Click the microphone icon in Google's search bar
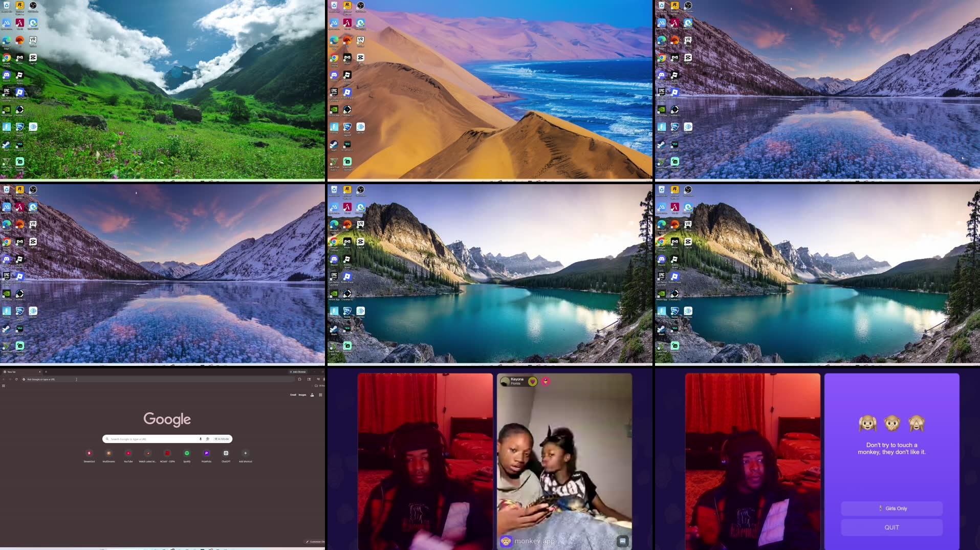The width and height of the screenshot is (980, 550). [x=200, y=438]
